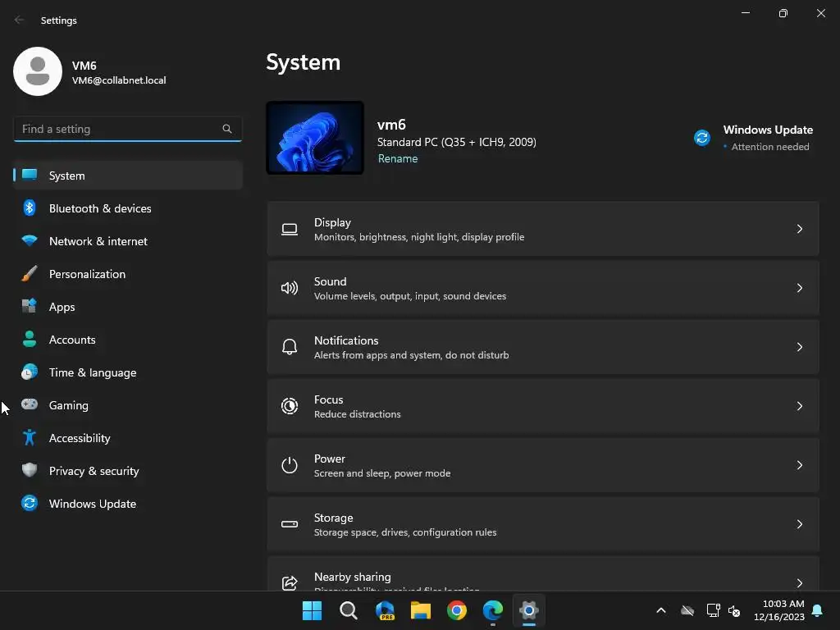Open Power screen and sleep row

(x=543, y=465)
